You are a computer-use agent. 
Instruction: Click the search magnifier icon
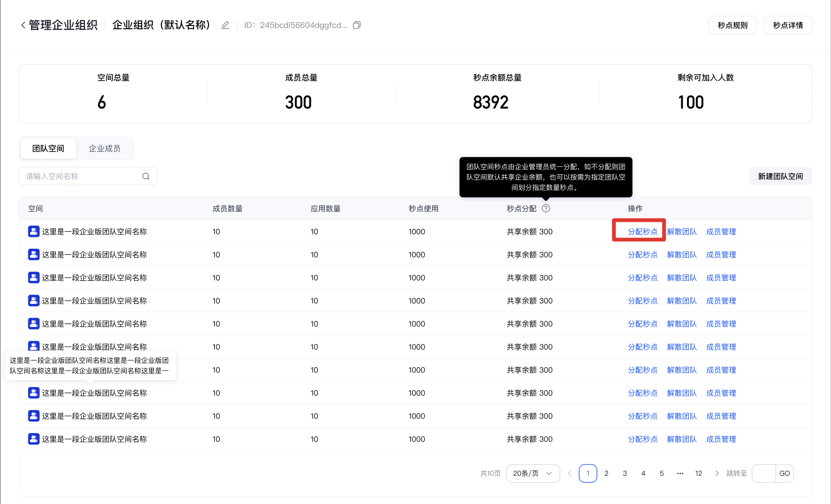pyautogui.click(x=146, y=176)
